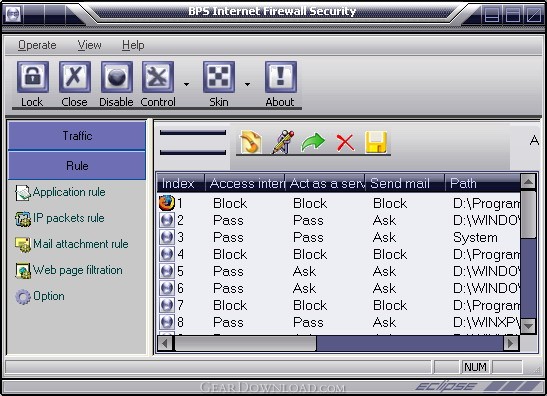The width and height of the screenshot is (547, 396).
Task: Click the Option gear icon
Action: point(23,297)
